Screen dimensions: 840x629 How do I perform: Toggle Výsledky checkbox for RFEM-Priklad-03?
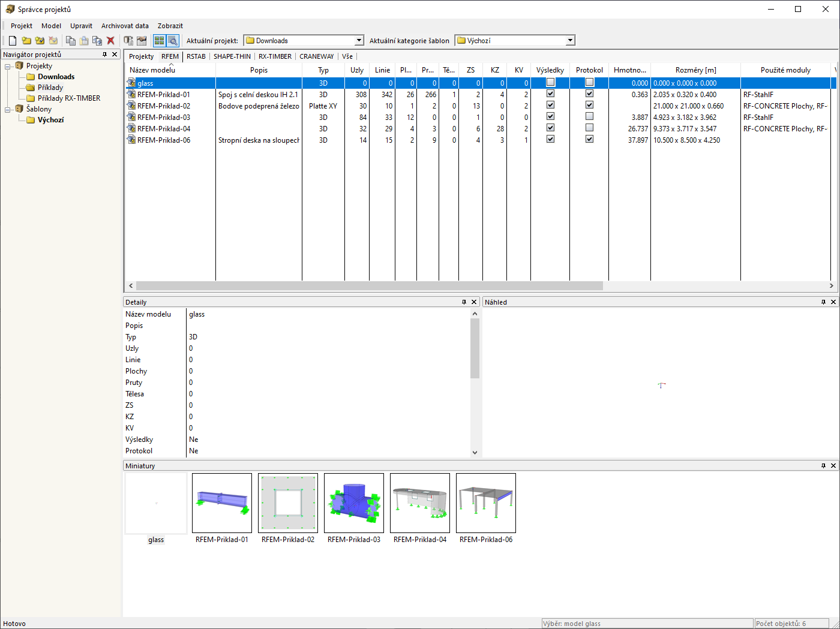pyautogui.click(x=550, y=117)
